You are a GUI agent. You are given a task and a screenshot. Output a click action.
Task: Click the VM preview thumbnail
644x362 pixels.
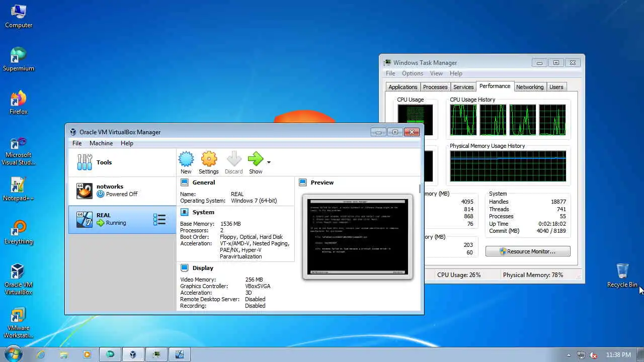pyautogui.click(x=357, y=236)
